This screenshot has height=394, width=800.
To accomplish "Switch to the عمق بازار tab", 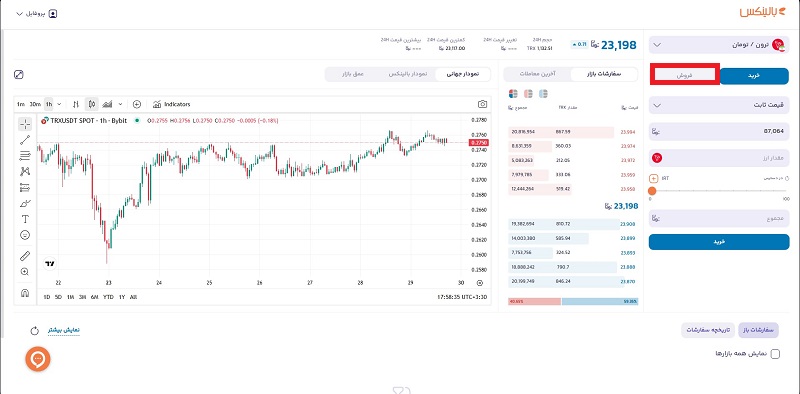I will (353, 75).
